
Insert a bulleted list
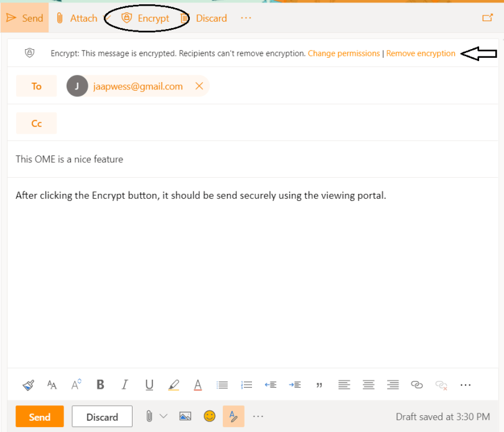coord(222,385)
